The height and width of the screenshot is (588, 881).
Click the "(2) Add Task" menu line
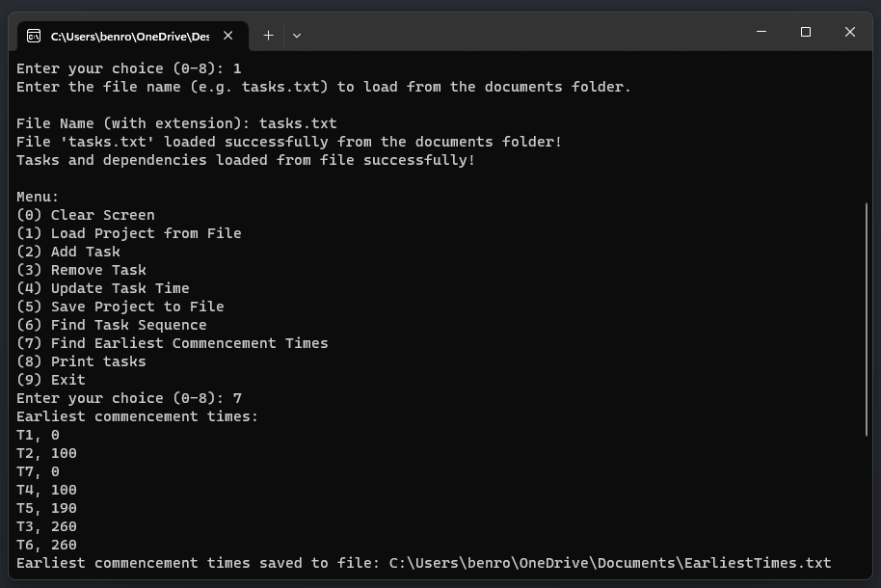click(x=67, y=252)
